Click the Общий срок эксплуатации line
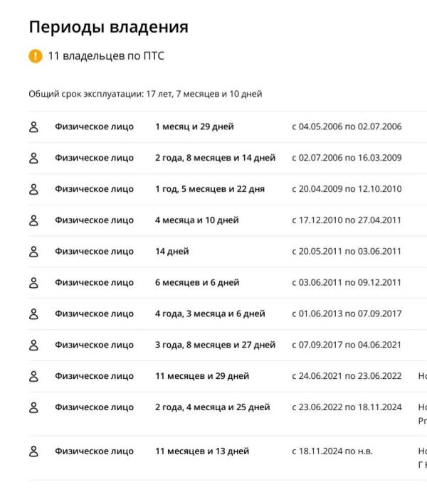 tap(145, 94)
